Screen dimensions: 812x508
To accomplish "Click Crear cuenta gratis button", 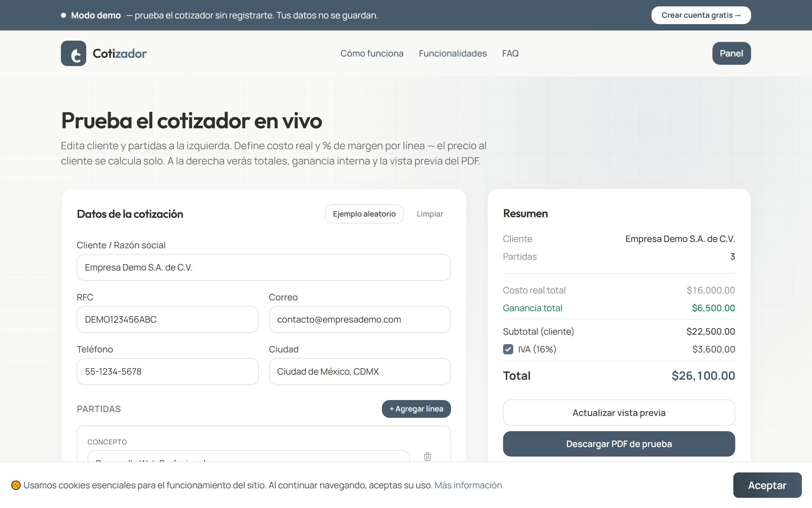I will point(701,15).
